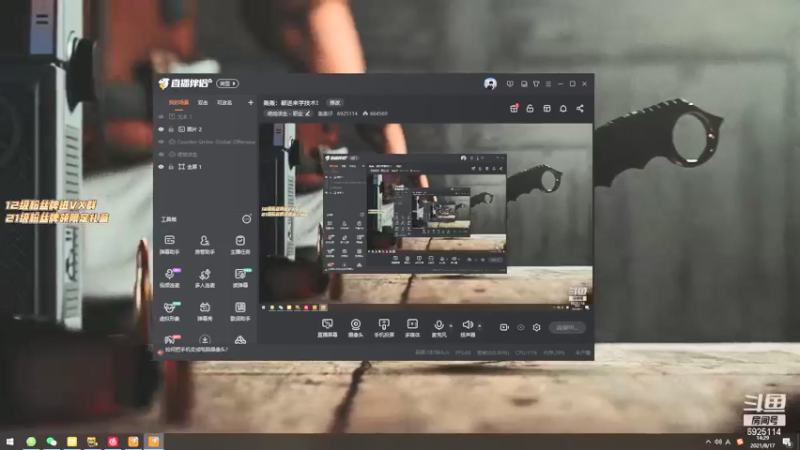Toggle the lock on the 图片 2 layer

pyautogui.click(x=171, y=129)
